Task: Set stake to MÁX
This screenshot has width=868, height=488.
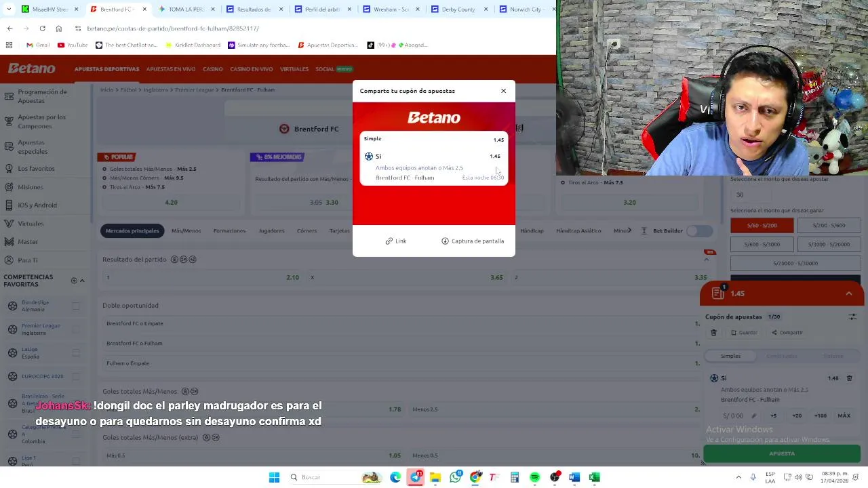Action: 844,415
